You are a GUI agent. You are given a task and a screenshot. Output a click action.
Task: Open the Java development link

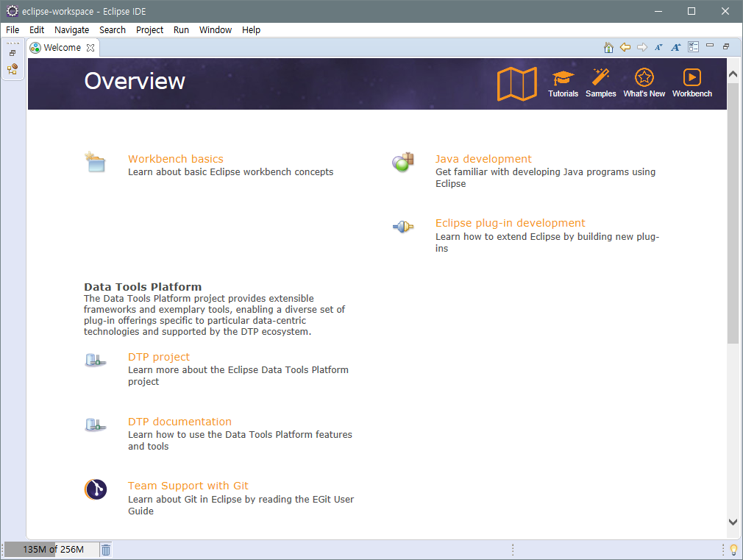coord(483,159)
